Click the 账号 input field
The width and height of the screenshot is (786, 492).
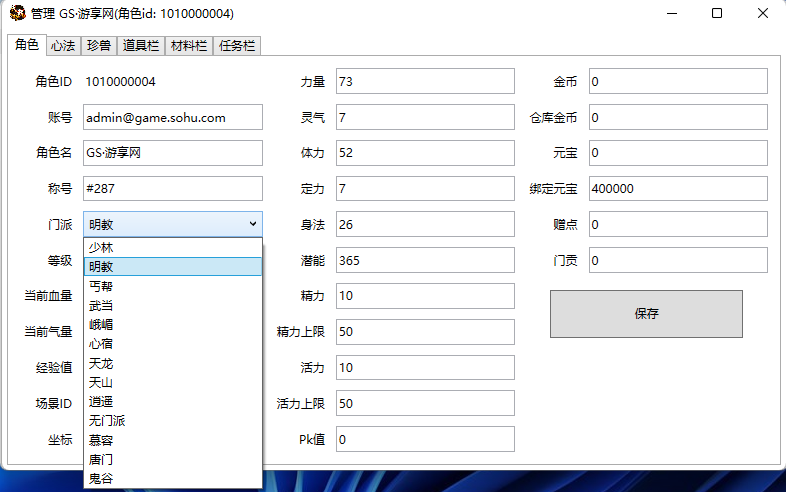(x=172, y=117)
